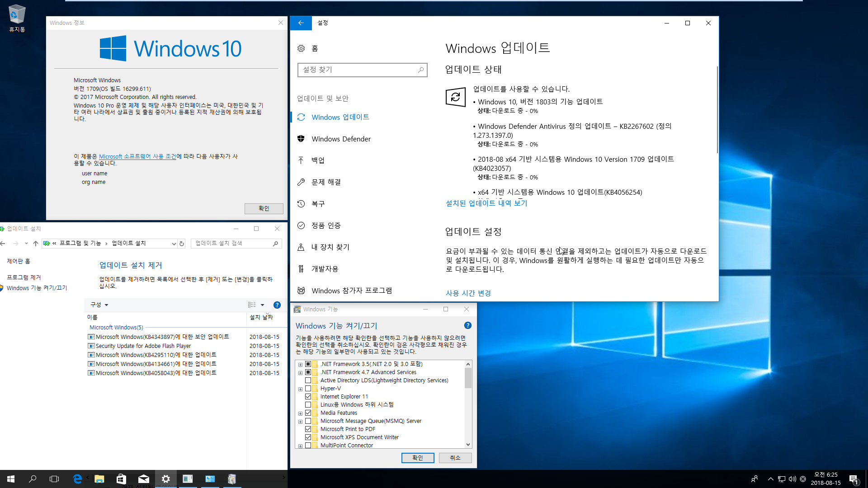This screenshot has height=488, width=868.
Task: Open Windows Defender in Settings sidebar
Action: (x=341, y=139)
